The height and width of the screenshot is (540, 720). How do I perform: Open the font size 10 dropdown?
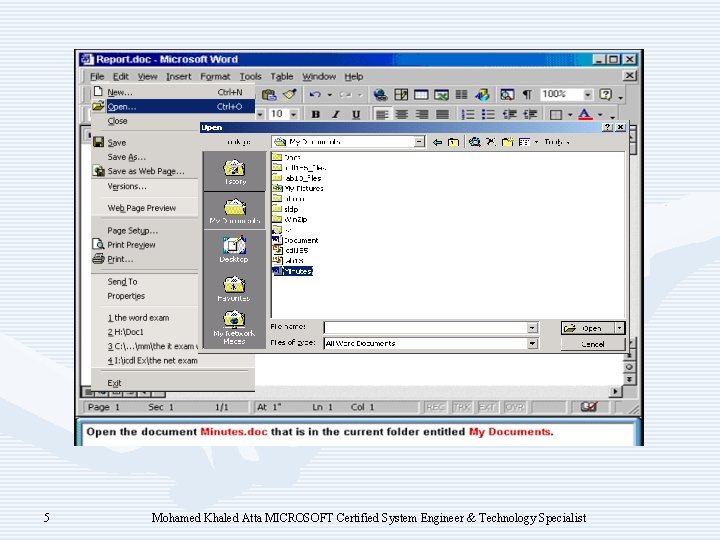(x=293, y=114)
